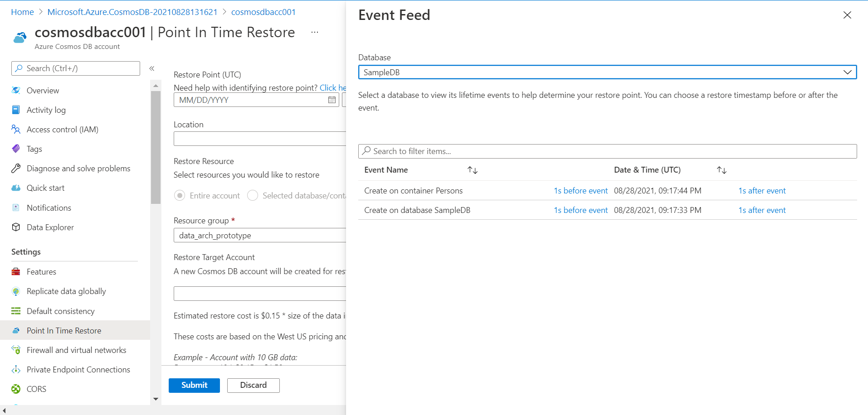This screenshot has width=868, height=415.
Task: Click the Diagnose and solve problems wrench icon
Action: 16,169
